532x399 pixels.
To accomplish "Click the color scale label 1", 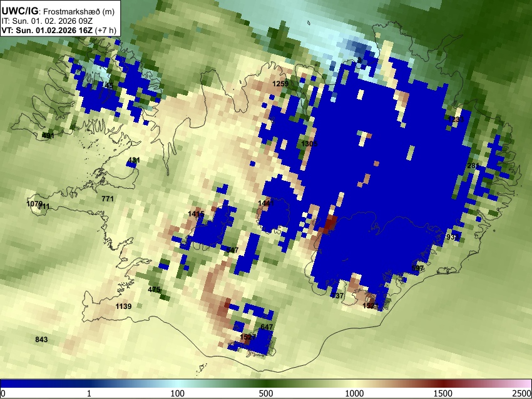I will [x=89, y=393].
